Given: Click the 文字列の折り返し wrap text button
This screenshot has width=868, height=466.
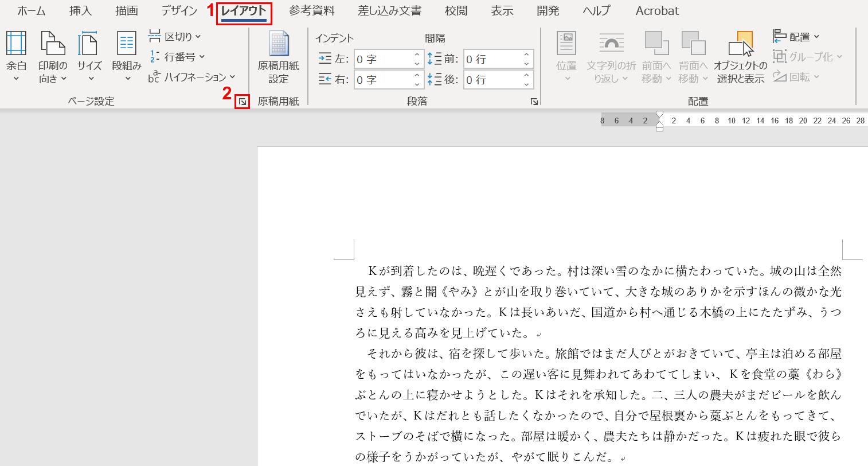Looking at the screenshot, I should (611, 57).
